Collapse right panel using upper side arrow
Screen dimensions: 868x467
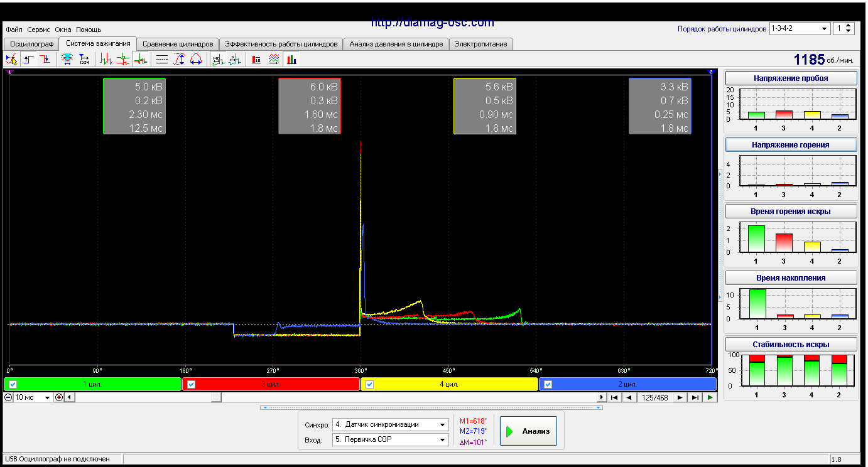720,174
